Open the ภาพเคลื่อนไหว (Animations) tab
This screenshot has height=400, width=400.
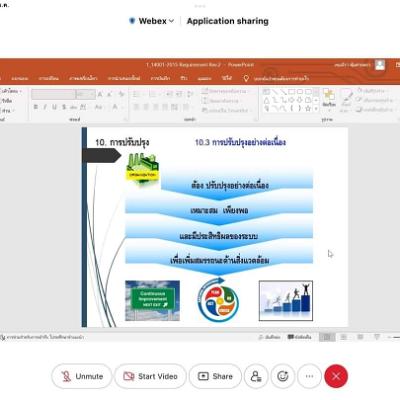pos(83,78)
